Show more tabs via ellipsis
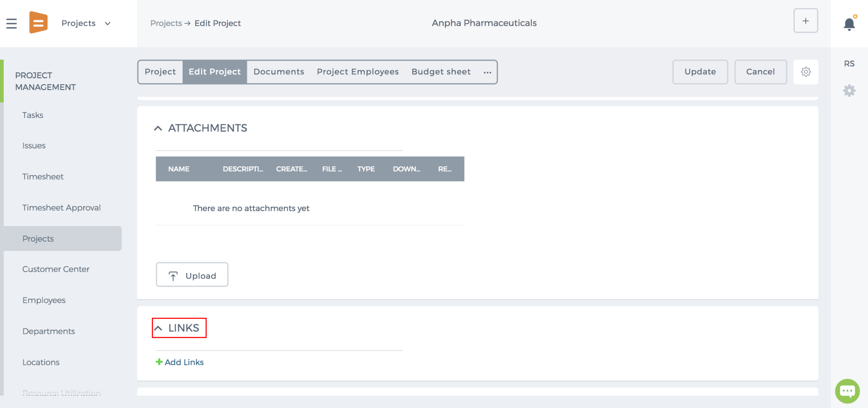Screen dimensions: 868x408 tap(487, 72)
